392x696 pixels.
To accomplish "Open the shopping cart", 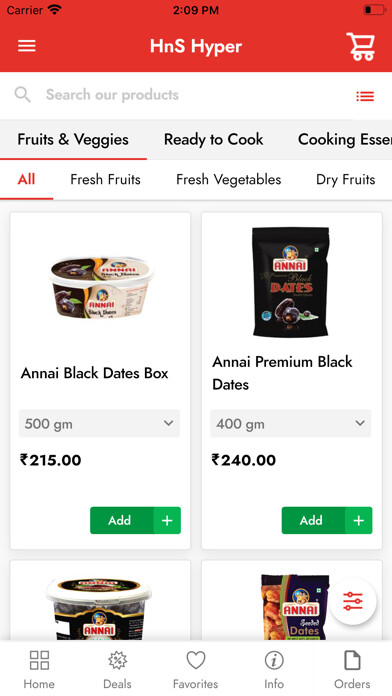I will click(x=360, y=46).
